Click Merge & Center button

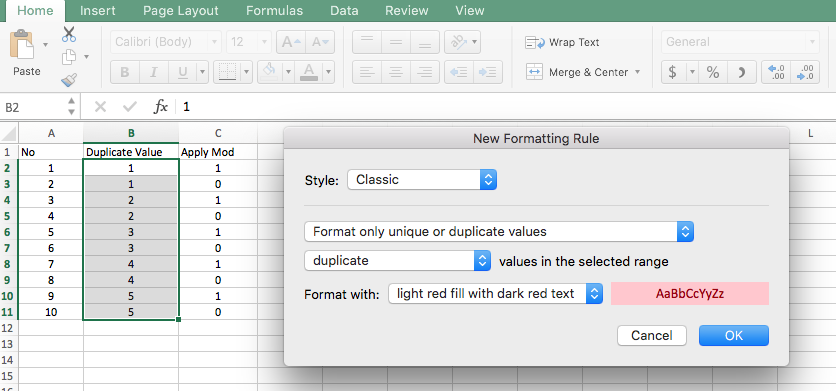[x=577, y=72]
